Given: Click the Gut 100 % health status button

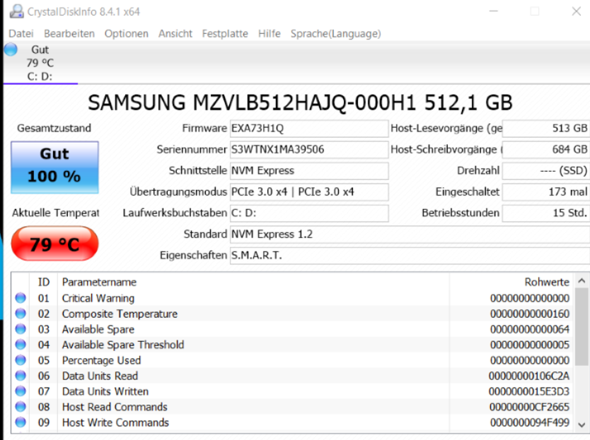Looking at the screenshot, I should coord(55,167).
